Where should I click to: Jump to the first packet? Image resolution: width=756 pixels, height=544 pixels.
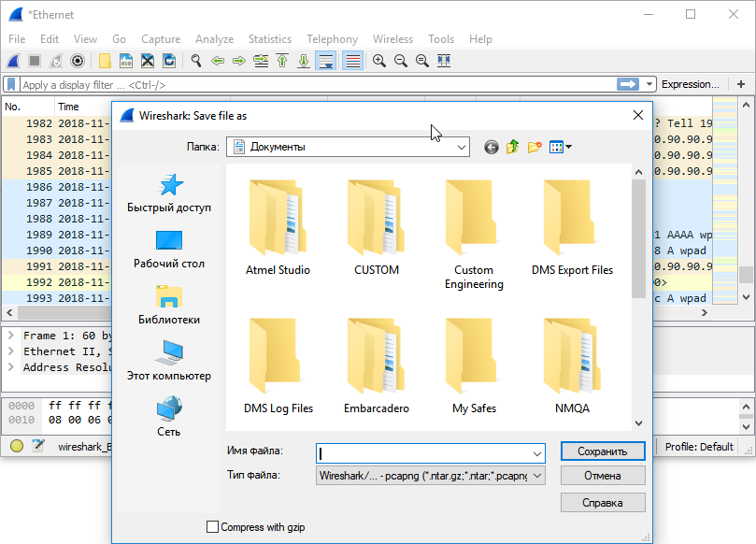coord(282,61)
